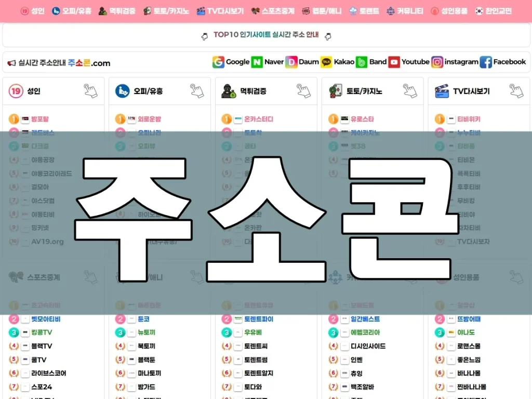Viewport: 532px width, 399px height.
Task: Open 한인교민 in the top navigation bar
Action: click(493, 11)
